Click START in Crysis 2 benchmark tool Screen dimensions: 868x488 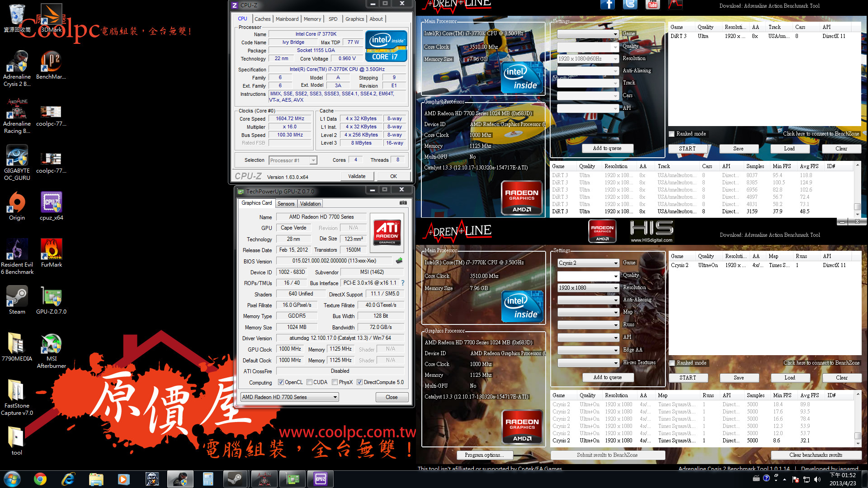[688, 378]
